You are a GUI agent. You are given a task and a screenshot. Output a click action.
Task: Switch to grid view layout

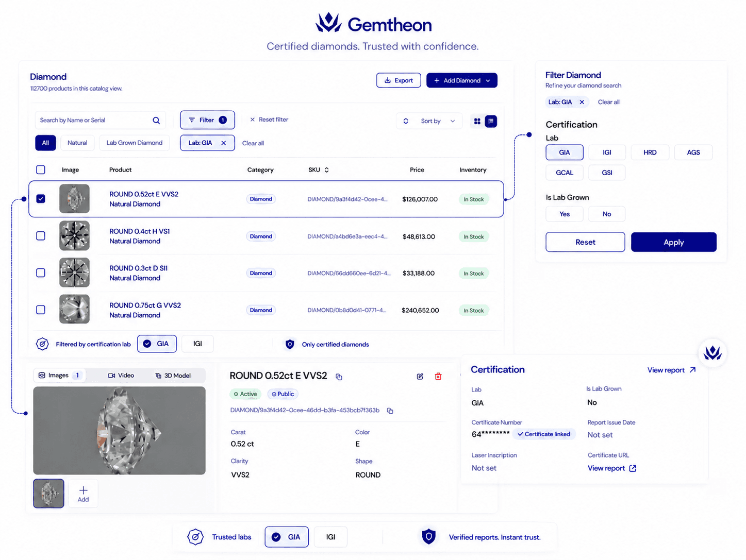pos(477,121)
